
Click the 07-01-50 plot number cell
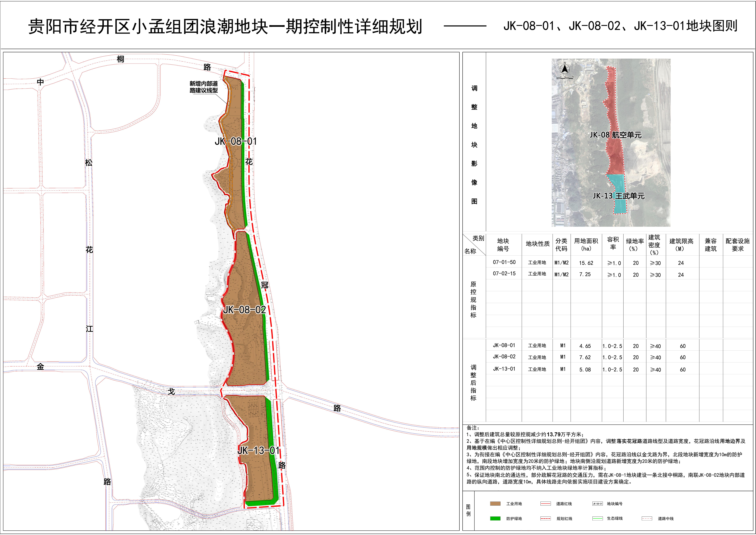504,262
